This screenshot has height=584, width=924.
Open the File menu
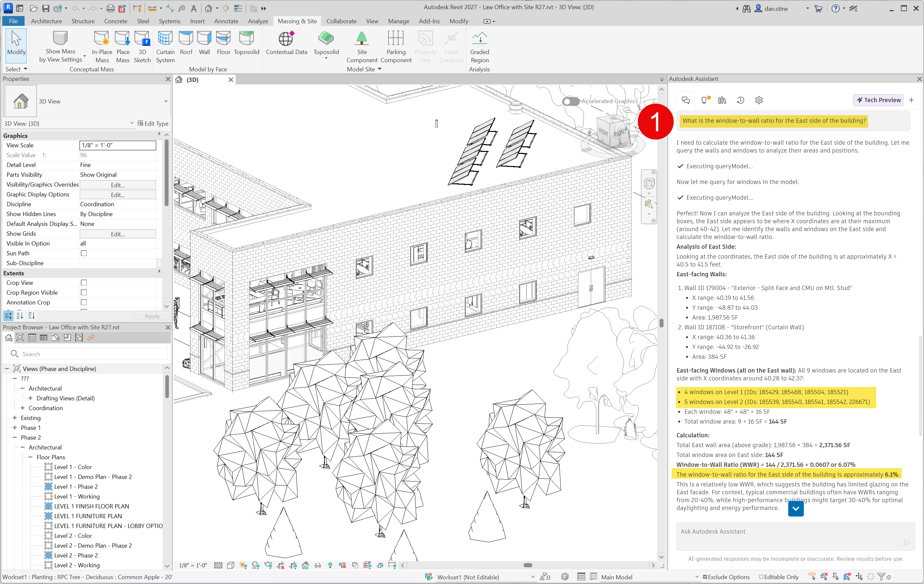click(x=13, y=21)
